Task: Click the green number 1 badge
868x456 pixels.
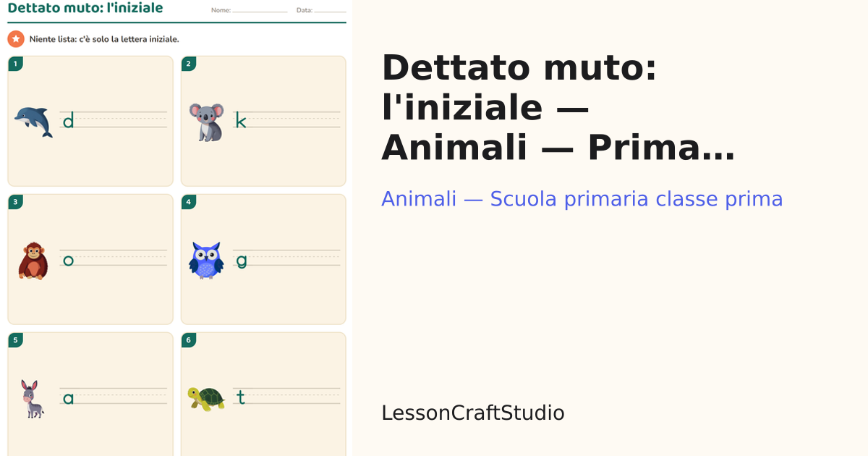Action: [x=15, y=64]
